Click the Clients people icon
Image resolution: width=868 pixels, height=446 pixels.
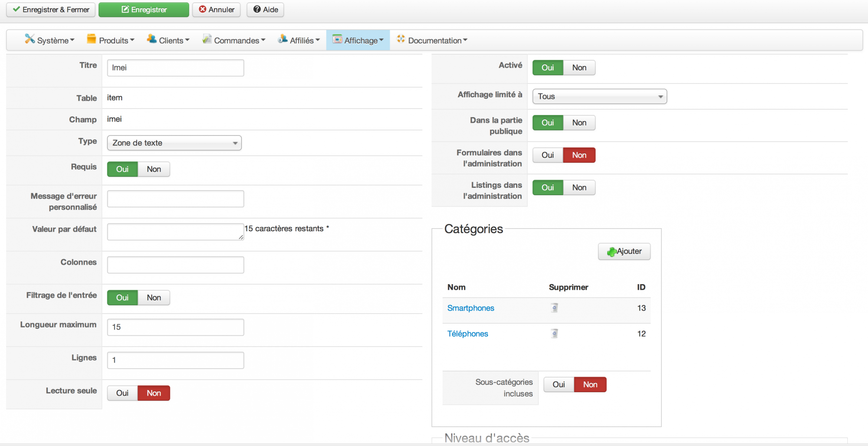point(151,39)
